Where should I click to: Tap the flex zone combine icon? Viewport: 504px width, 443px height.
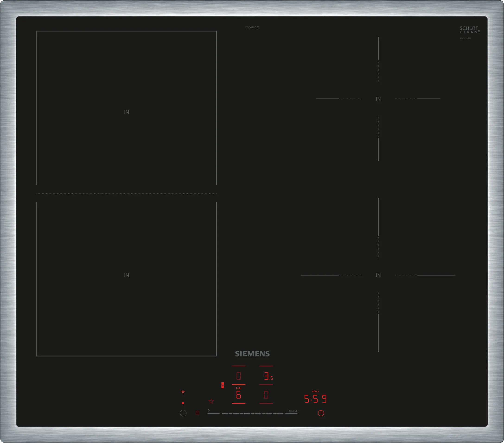222,385
